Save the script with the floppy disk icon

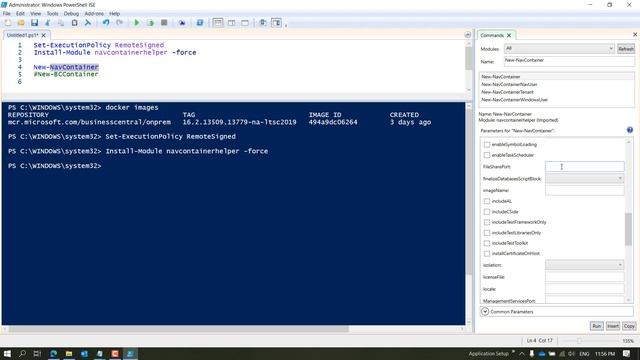34,23
